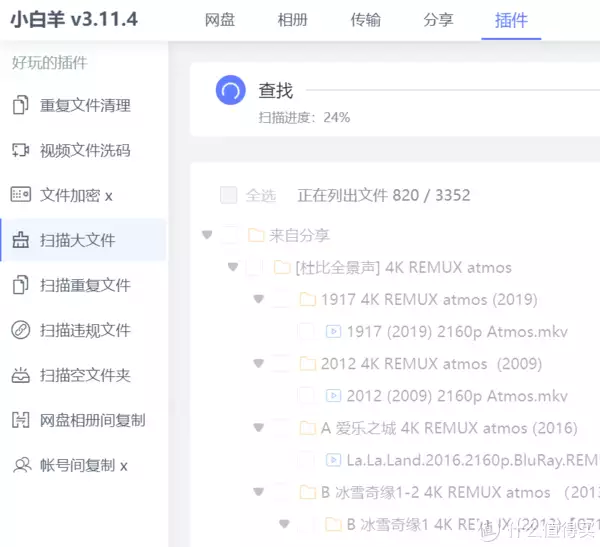Check the 1917 (2019) 2160p Atmos.mkv checkbox

[x=306, y=331]
